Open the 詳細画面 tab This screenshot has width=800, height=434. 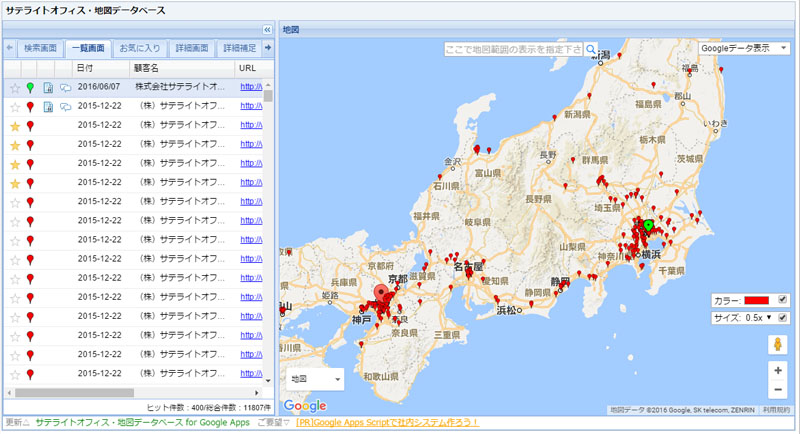pyautogui.click(x=192, y=48)
